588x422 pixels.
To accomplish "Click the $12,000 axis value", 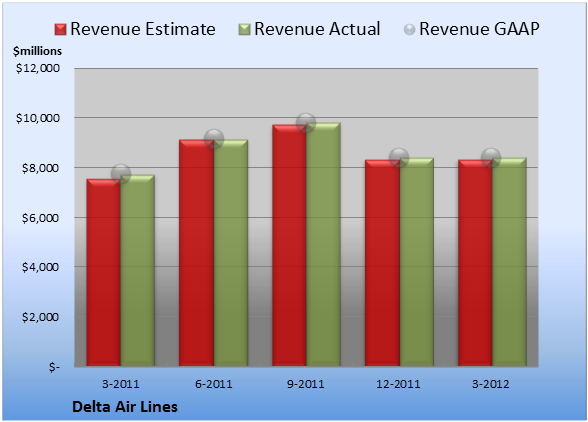I will click(x=38, y=68).
